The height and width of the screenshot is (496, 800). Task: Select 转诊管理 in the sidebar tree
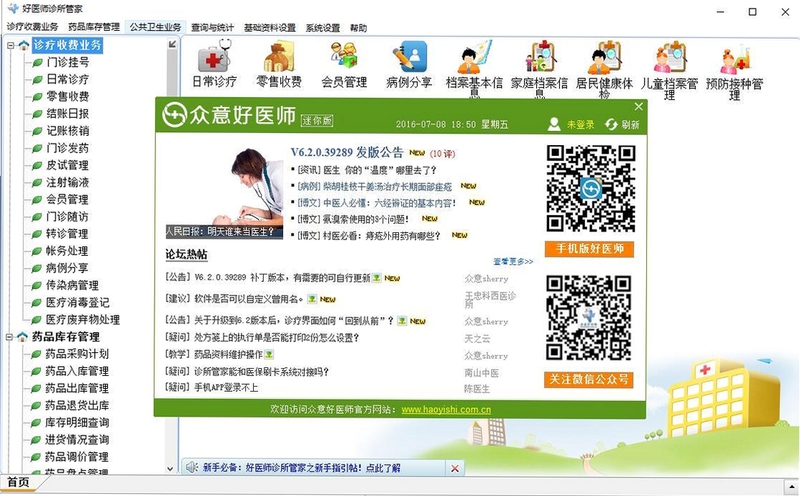click(68, 234)
